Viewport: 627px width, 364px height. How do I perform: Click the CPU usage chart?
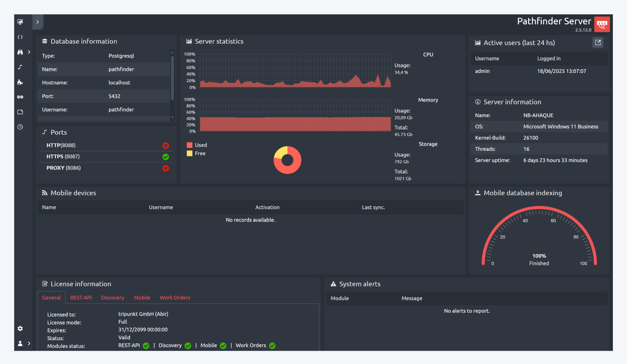295,71
